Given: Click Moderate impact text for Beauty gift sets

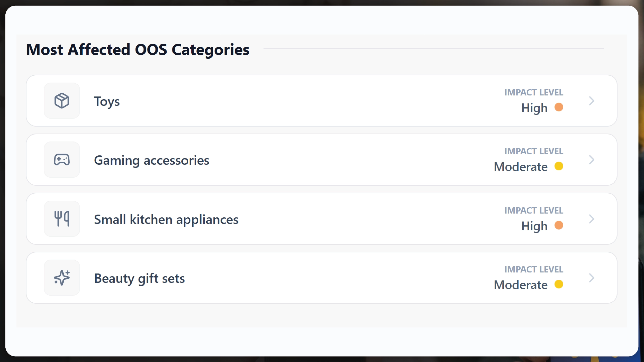Looking at the screenshot, I should (x=520, y=285).
